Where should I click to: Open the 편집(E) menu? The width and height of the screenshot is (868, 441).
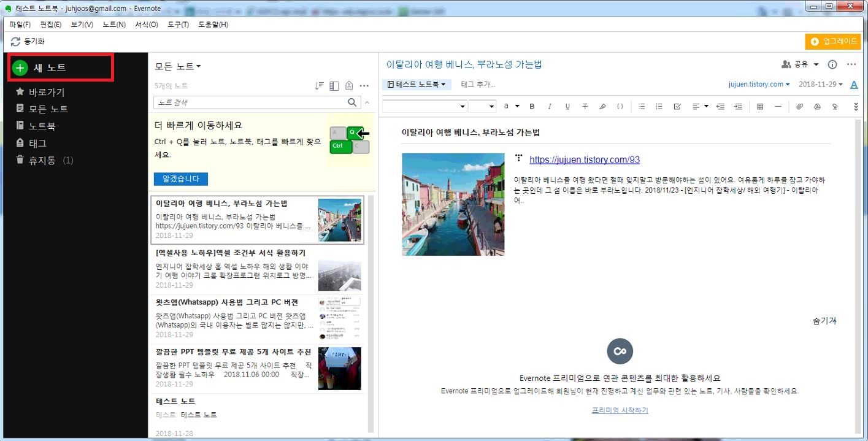point(51,25)
